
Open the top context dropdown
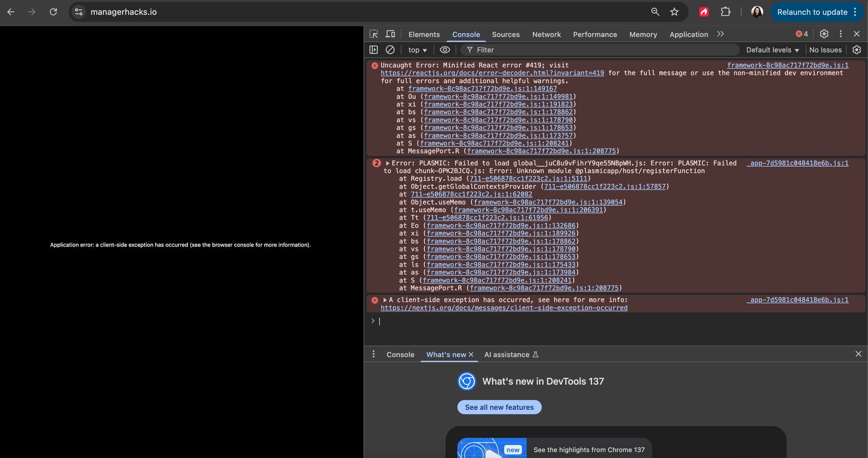(417, 50)
